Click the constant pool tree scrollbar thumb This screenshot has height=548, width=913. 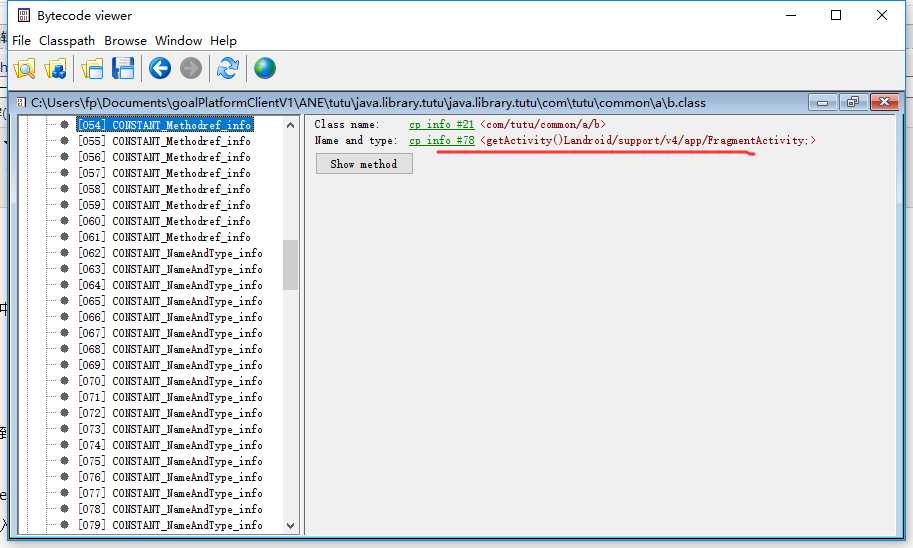pos(291,265)
